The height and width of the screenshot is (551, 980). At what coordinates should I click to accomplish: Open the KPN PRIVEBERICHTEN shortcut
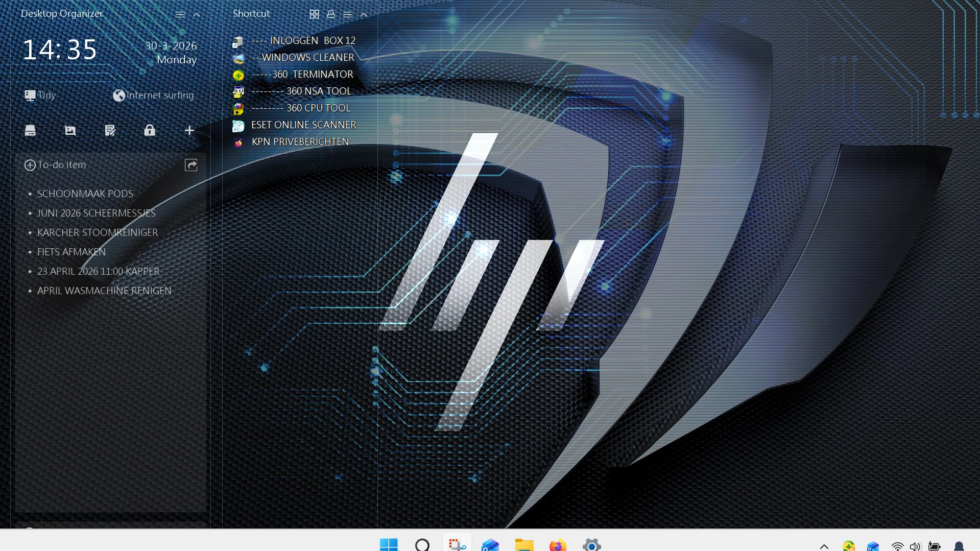tap(291, 142)
